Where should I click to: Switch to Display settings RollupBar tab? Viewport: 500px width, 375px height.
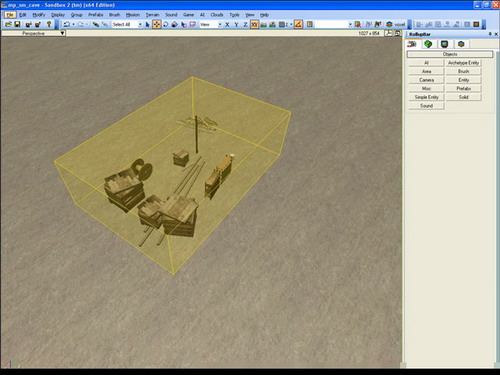tap(444, 44)
